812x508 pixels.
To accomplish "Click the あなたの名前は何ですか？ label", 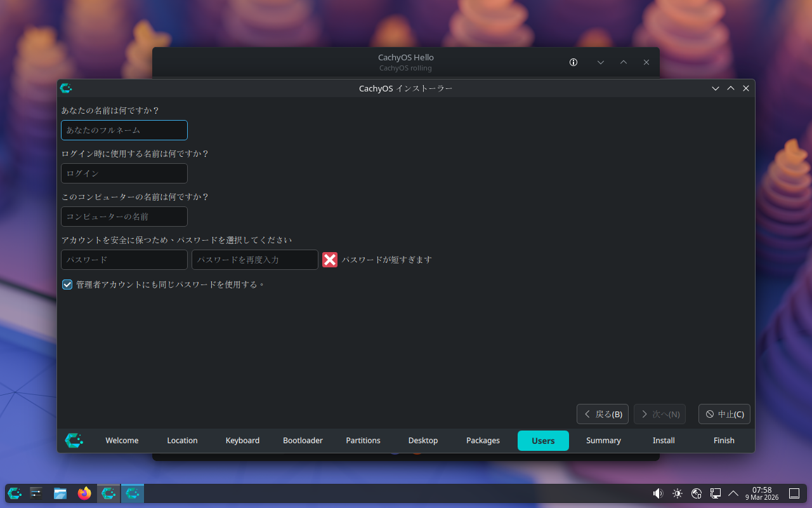I will tap(110, 110).
